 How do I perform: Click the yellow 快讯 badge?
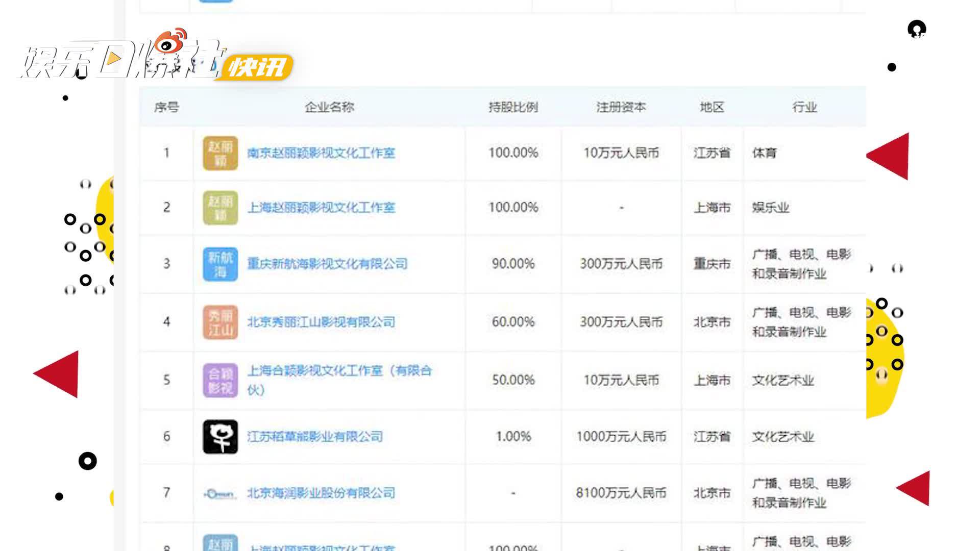click(256, 67)
